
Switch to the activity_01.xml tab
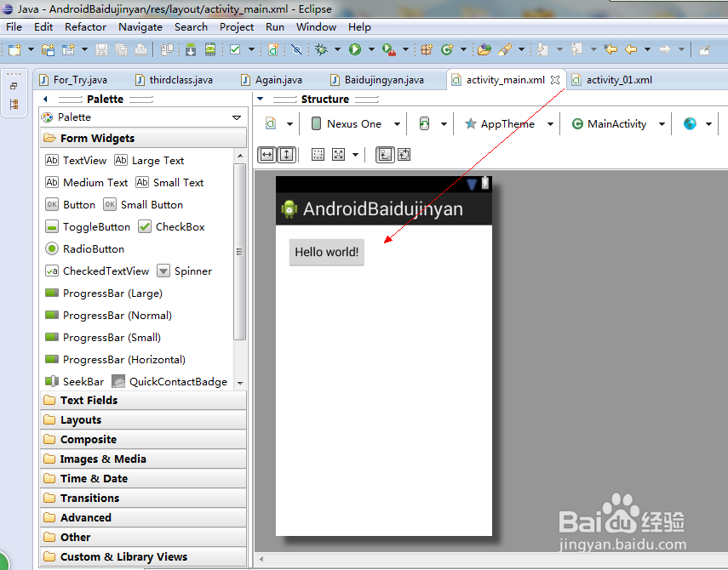coord(613,80)
